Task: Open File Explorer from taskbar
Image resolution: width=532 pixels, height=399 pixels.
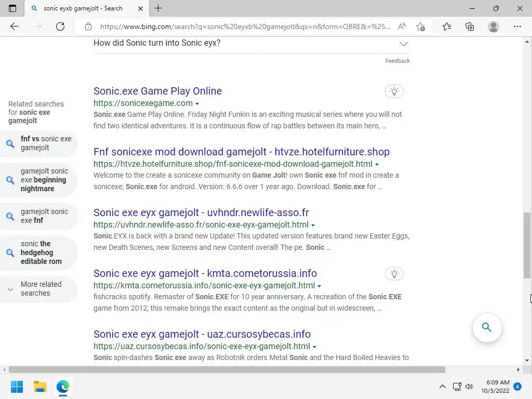Action: [39, 387]
